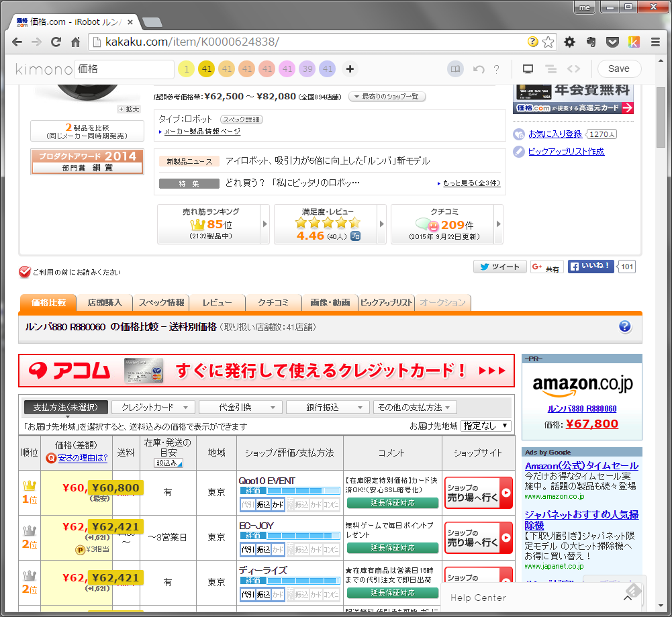Expand the 満足度・レビュー arrow
The height and width of the screenshot is (617, 672).
(x=382, y=224)
